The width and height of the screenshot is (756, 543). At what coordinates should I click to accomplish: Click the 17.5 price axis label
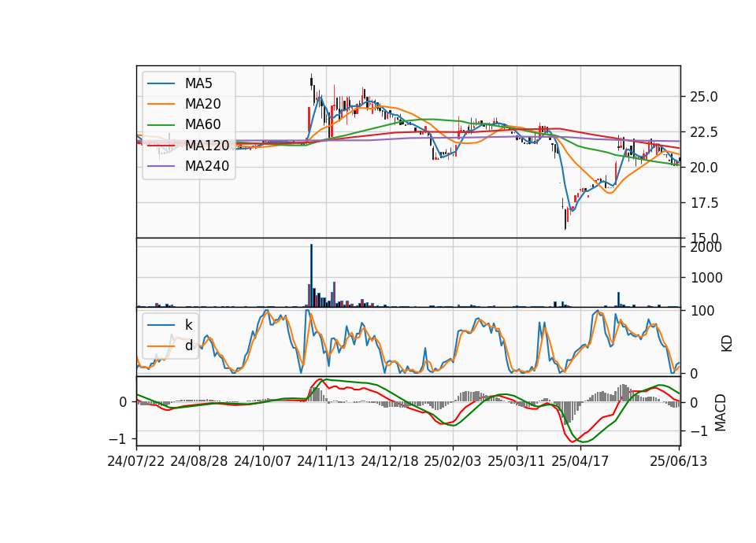[x=704, y=203]
